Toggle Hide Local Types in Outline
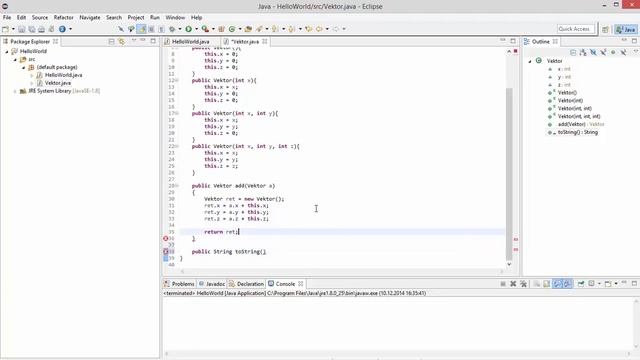The image size is (640, 360). pos(623,52)
